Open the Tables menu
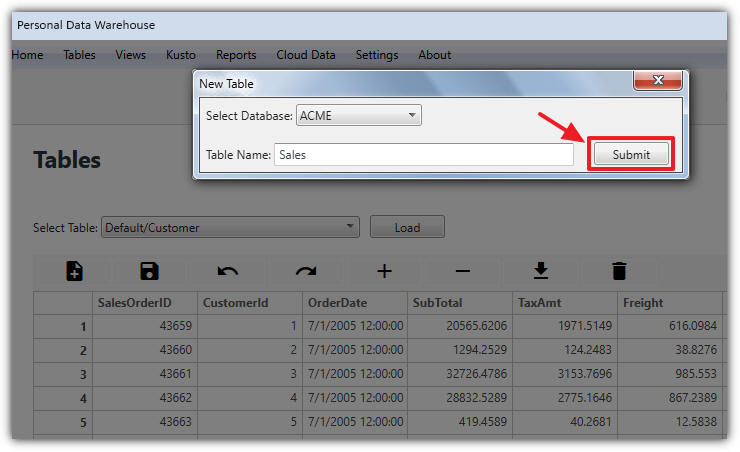The width and height of the screenshot is (740, 452). (79, 55)
